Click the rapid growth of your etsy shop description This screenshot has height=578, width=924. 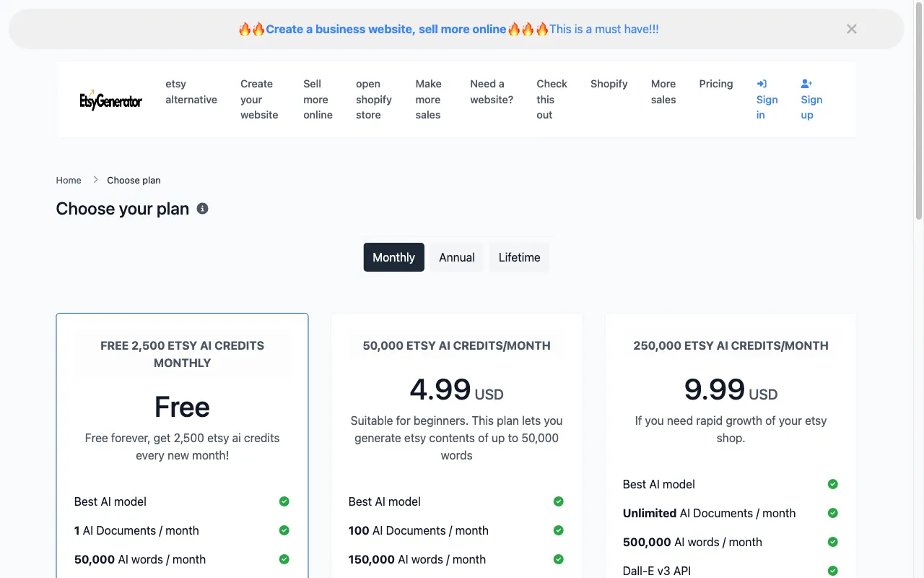(x=731, y=429)
